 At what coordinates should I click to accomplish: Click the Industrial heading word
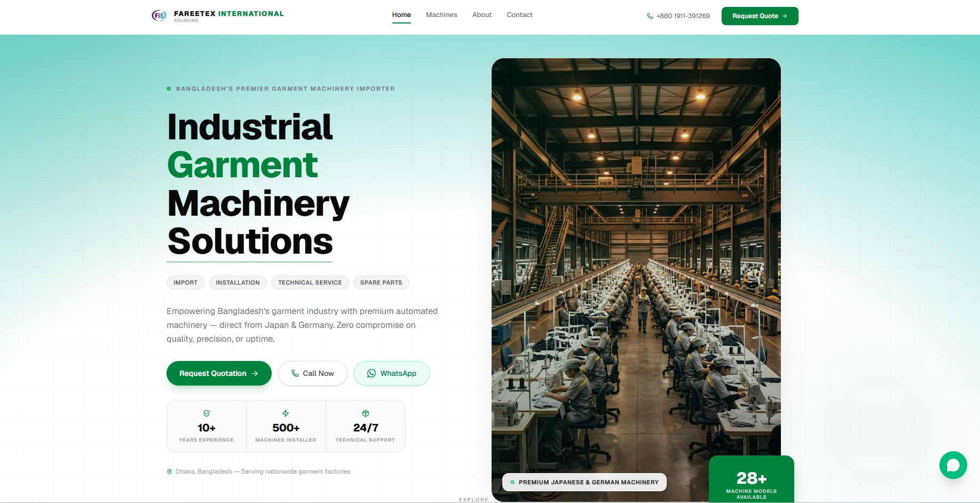tap(250, 127)
